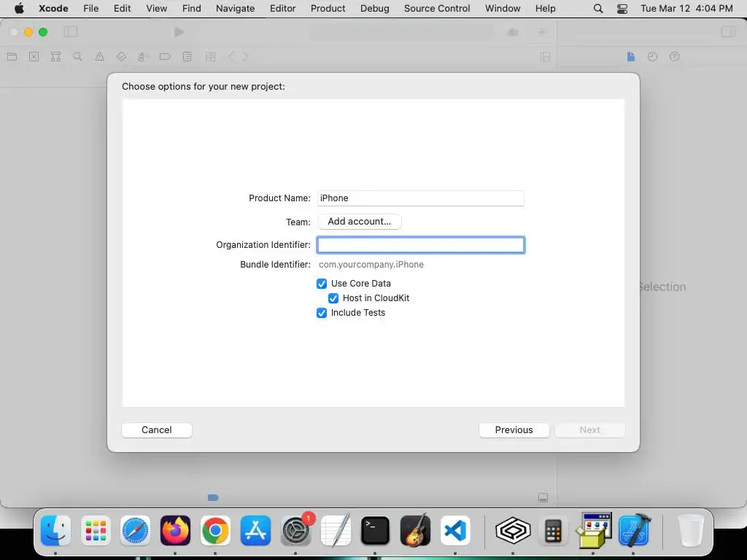Open the Find menu

coord(192,9)
